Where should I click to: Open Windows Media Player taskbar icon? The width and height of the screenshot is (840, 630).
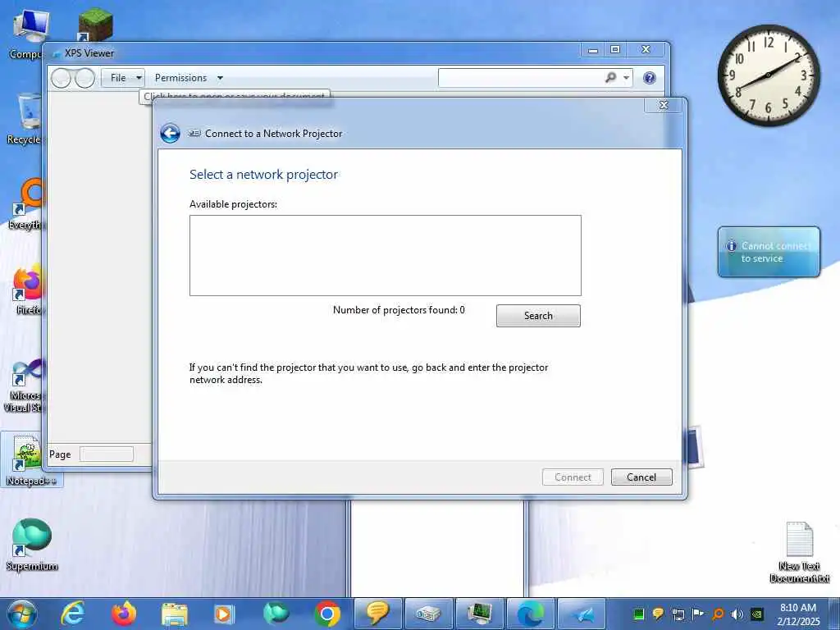[x=224, y=614]
